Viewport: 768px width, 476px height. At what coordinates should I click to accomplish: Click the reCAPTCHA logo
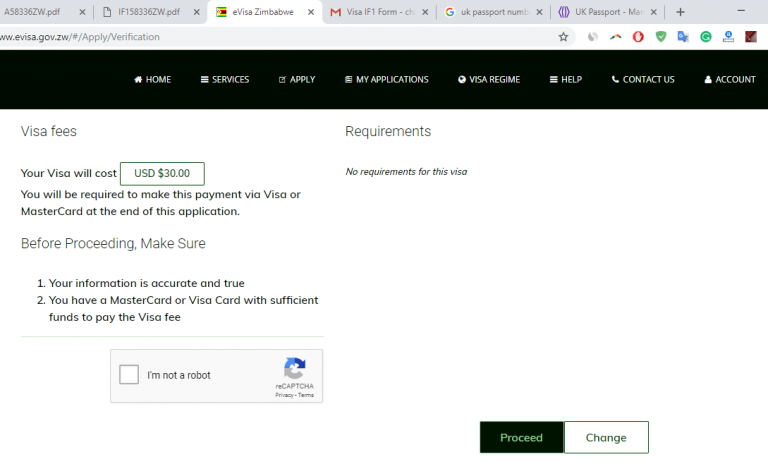tap(294, 368)
